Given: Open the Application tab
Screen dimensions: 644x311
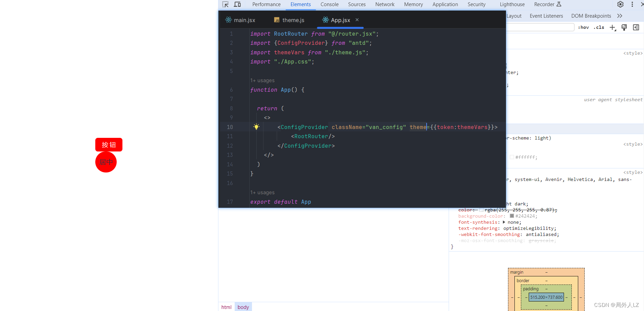Looking at the screenshot, I should coord(445,4).
